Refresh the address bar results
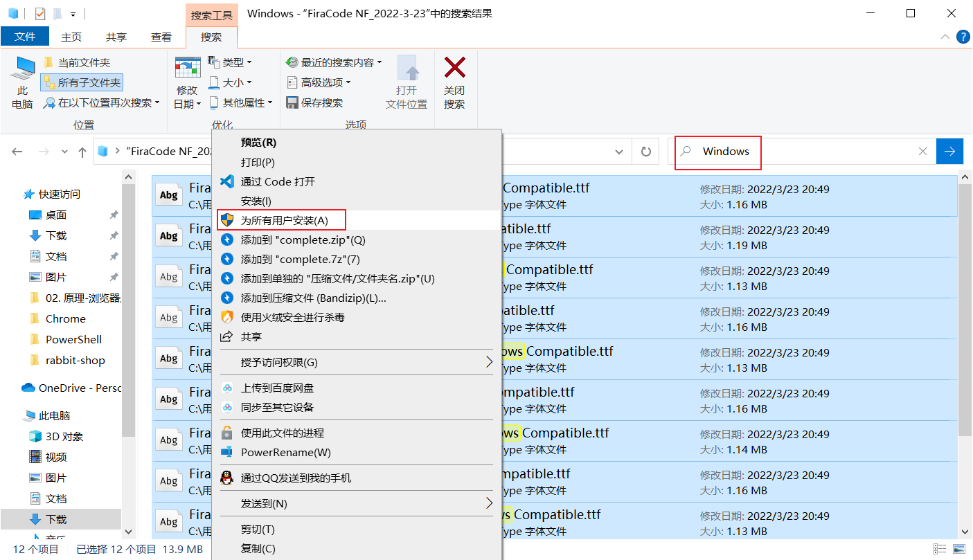The image size is (973, 560). pos(645,152)
